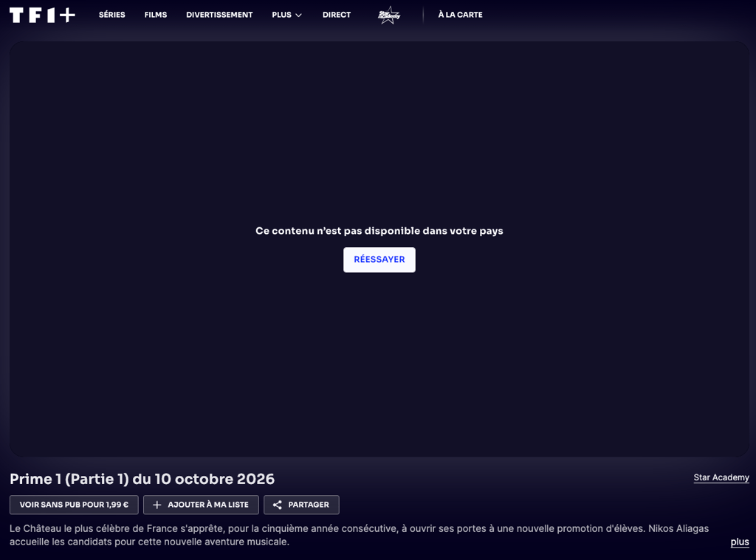
Task: Click the message Ce contenu n'est pas disponible
Action: pos(379,231)
